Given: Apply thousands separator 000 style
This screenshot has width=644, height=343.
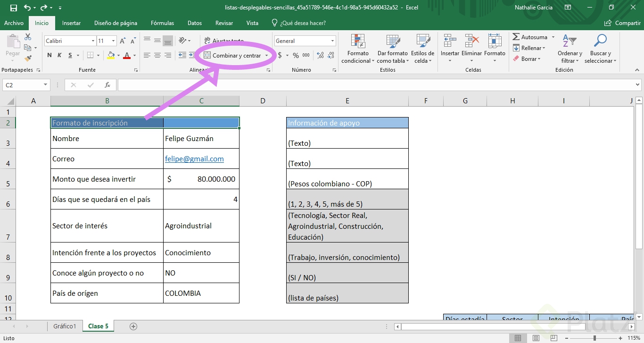Looking at the screenshot, I should [306, 55].
